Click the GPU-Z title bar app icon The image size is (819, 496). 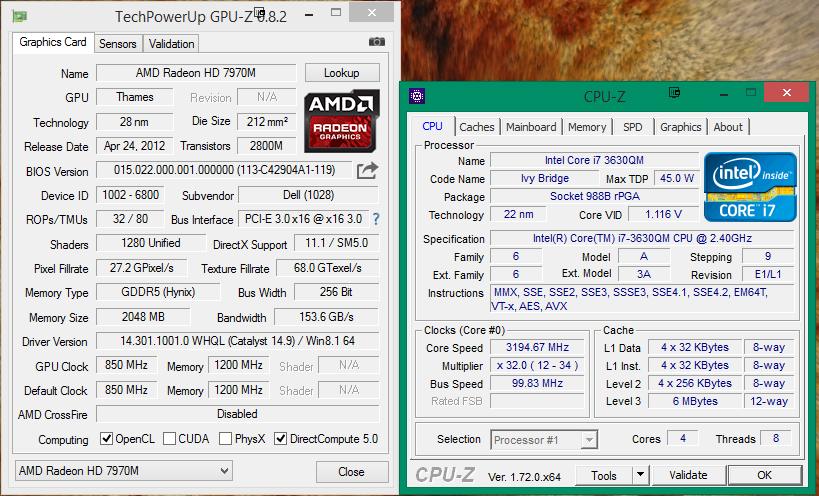20,16
